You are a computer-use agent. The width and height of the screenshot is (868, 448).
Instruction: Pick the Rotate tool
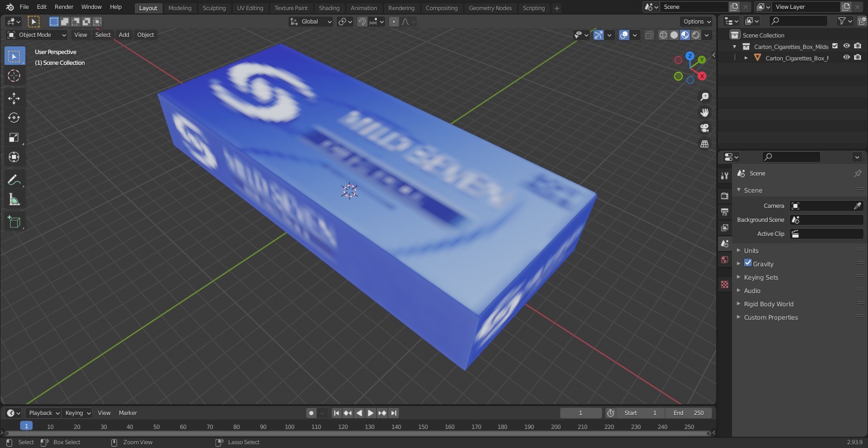click(14, 118)
